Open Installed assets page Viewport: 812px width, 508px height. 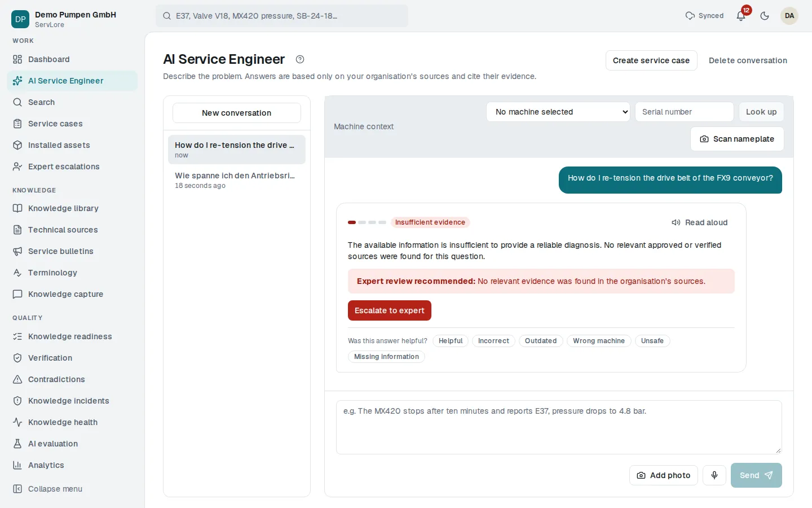72,145
